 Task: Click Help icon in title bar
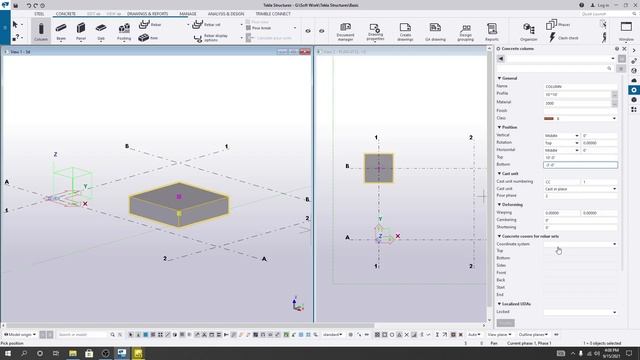click(581, 5)
